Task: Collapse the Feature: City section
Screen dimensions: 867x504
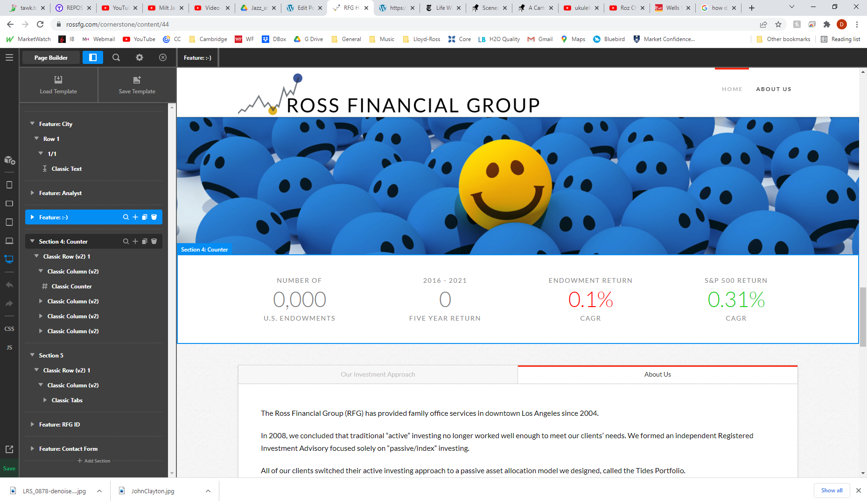Action: pos(32,124)
